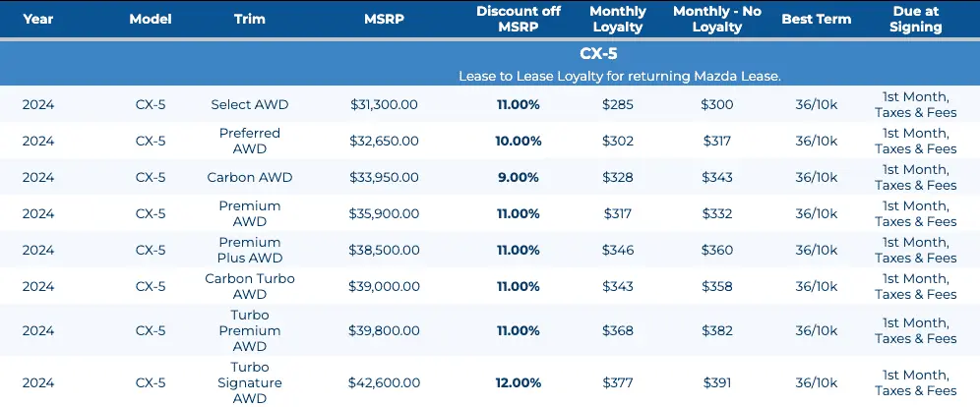Select the Due at Signing header
The height and width of the screenshot is (407, 980).
point(915,19)
